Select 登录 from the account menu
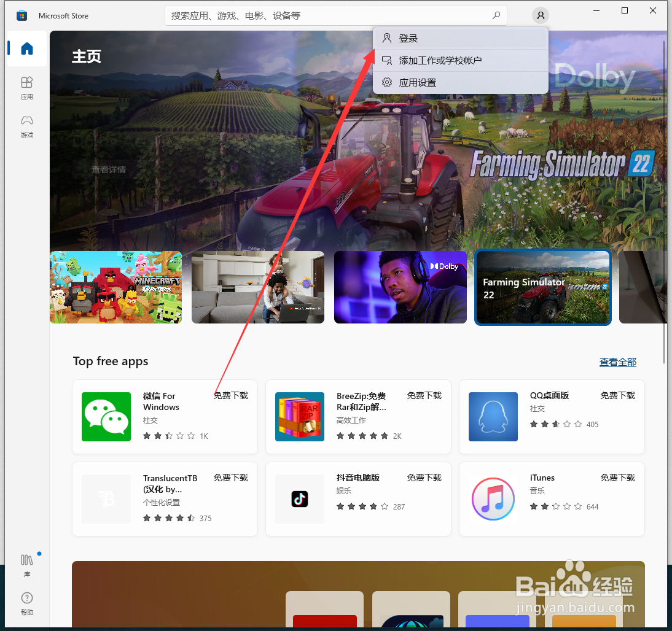 pos(461,39)
